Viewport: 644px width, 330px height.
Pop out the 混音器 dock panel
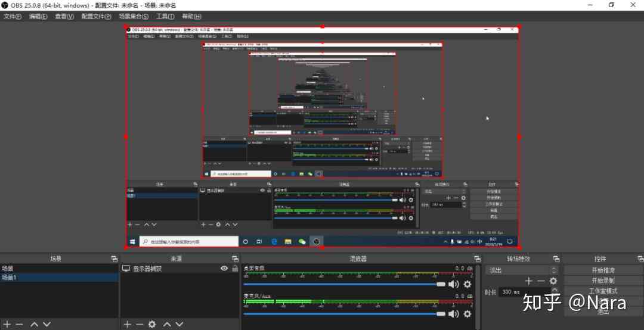pyautogui.click(x=477, y=259)
